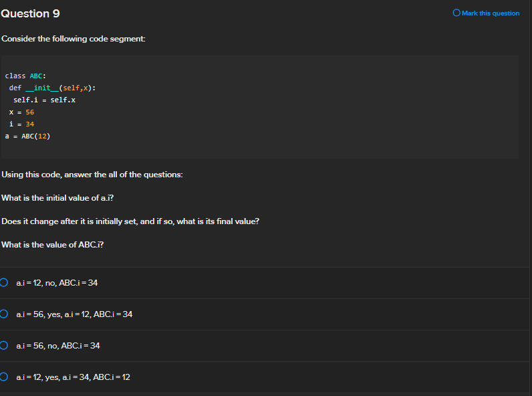The height and width of the screenshot is (396, 532).
Task: Click 'What is the value of ABC.i?' text
Action: coord(53,245)
